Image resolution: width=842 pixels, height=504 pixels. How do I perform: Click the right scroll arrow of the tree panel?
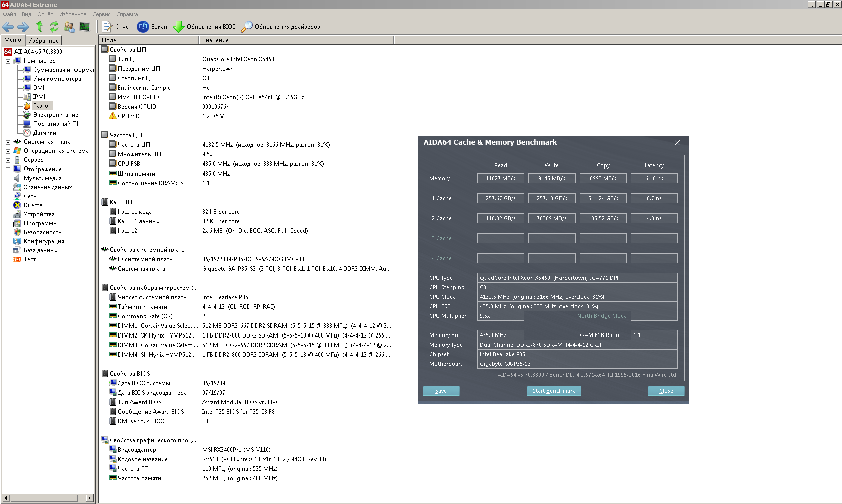pos(90,498)
